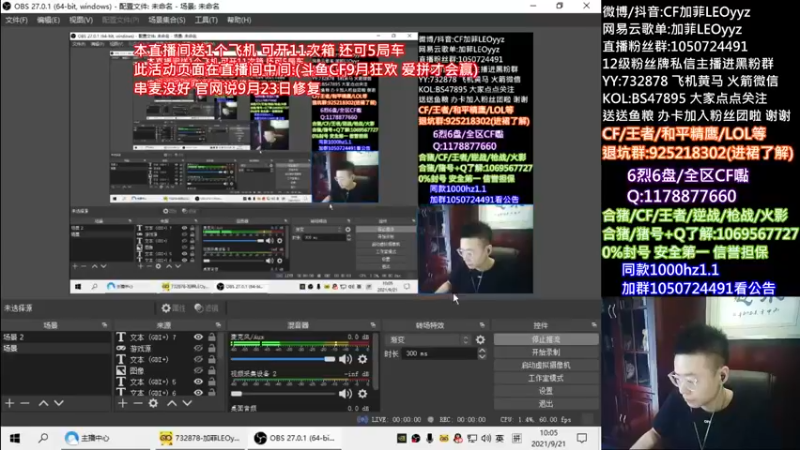Remove selected source with minus icon

pyautogui.click(x=138, y=403)
